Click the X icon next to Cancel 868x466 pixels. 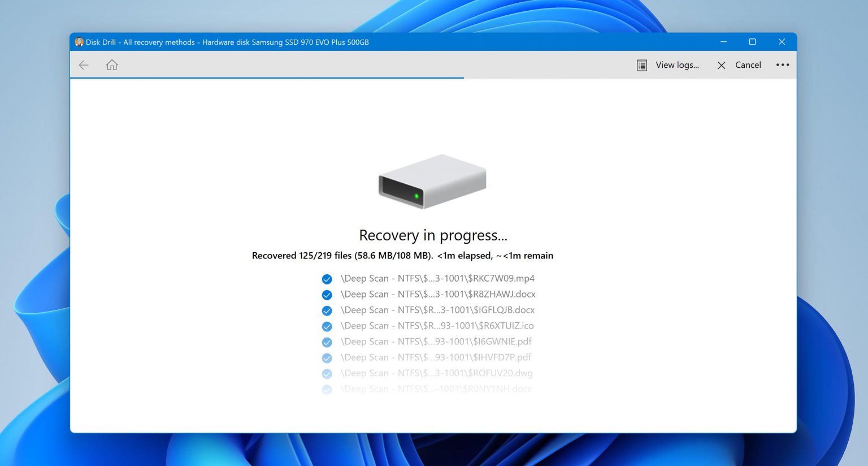click(721, 65)
